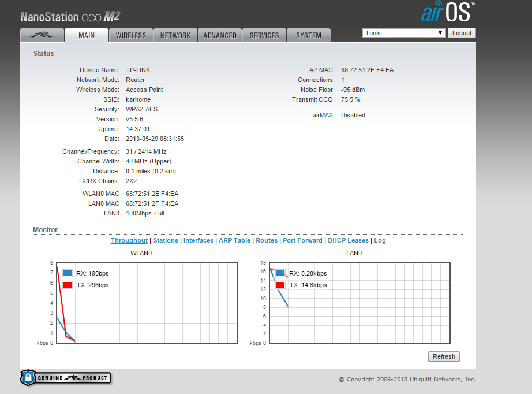The height and width of the screenshot is (394, 532).
Task: Click the noise floor value -95 dBm
Action: click(x=353, y=90)
